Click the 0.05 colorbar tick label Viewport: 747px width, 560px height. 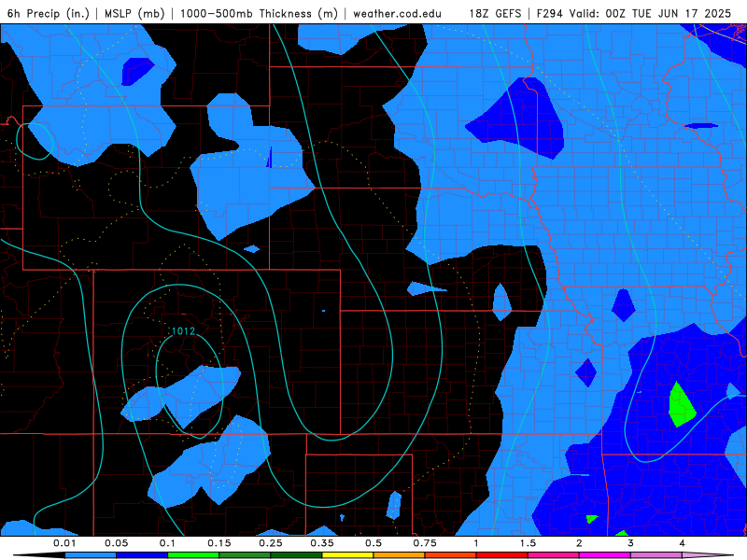click(x=116, y=543)
